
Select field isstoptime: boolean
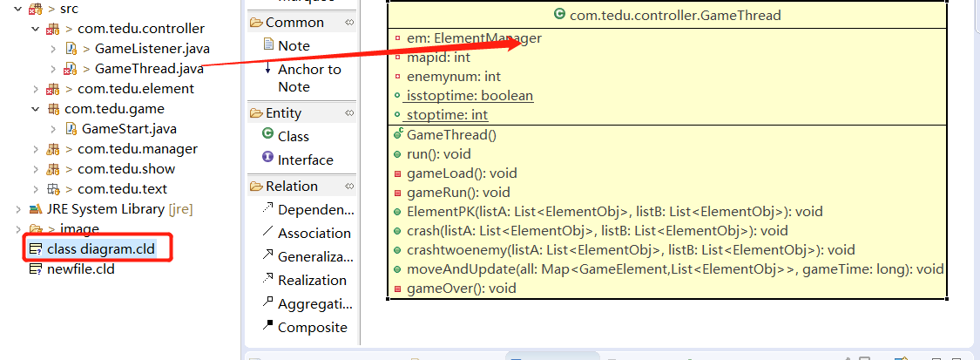click(470, 96)
